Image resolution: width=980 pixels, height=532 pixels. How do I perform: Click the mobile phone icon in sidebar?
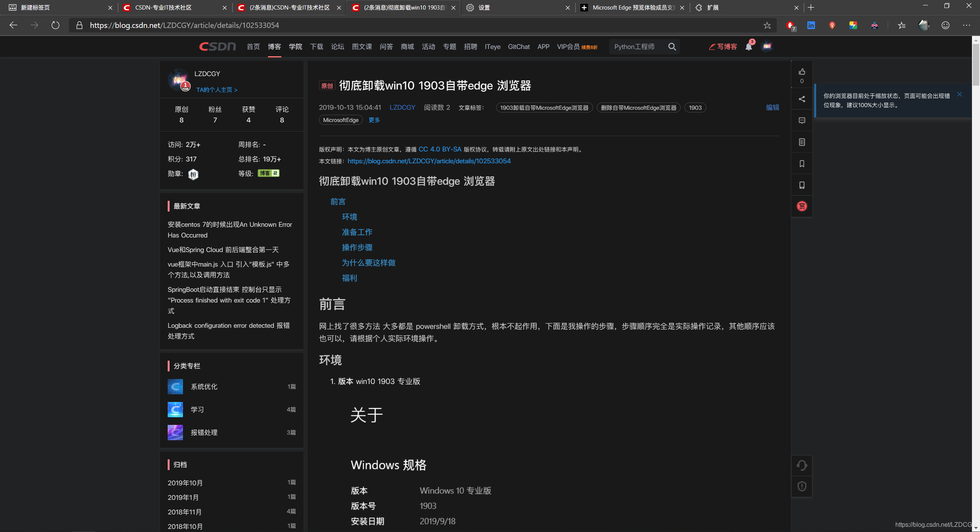click(x=802, y=185)
